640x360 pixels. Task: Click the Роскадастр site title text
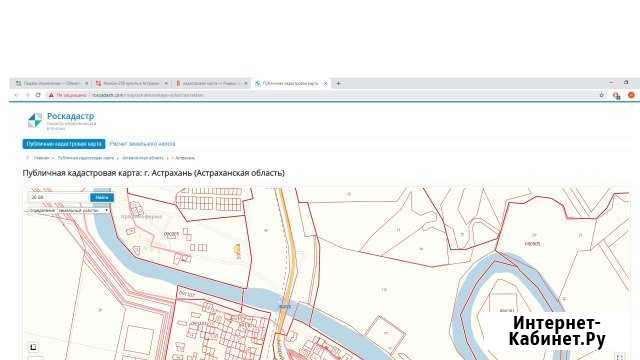tap(71, 116)
